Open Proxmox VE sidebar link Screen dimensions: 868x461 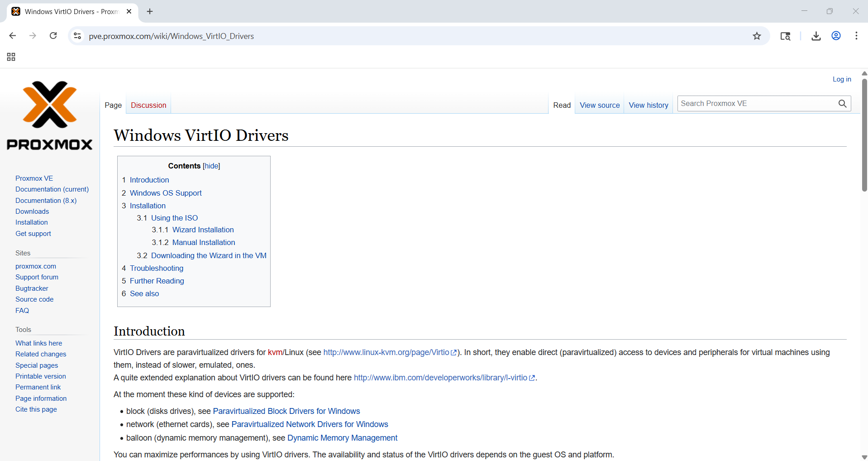point(34,178)
